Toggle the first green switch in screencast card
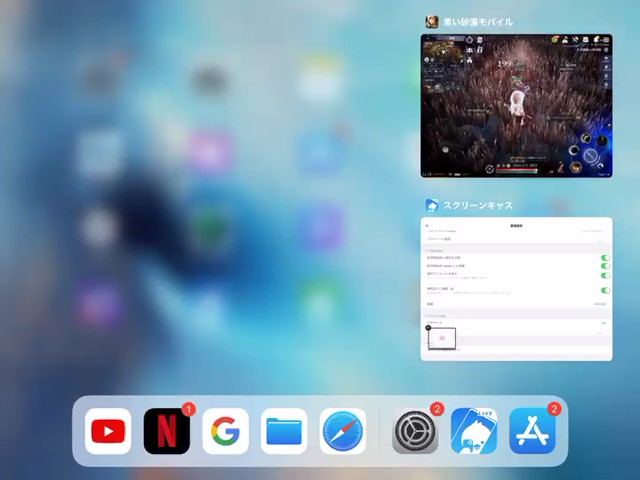Screen dimensions: 640x480 coord(605,258)
